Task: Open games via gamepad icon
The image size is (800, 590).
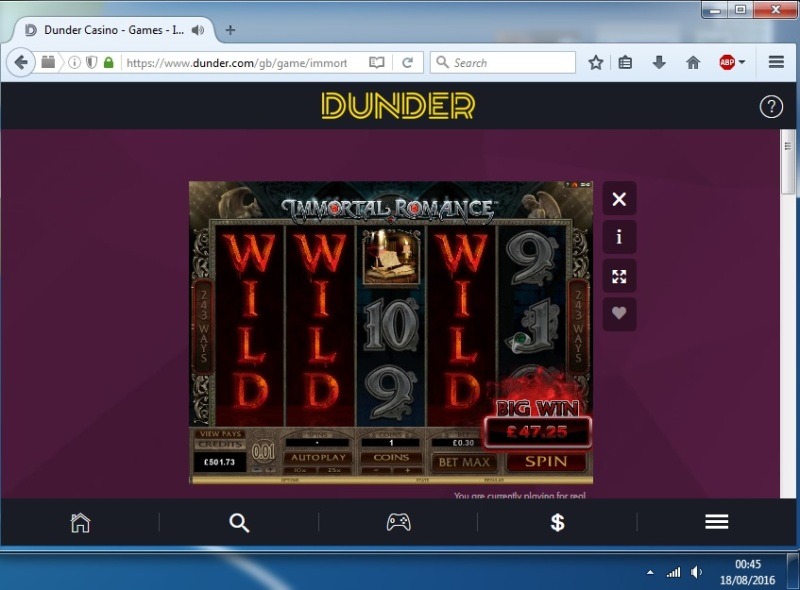Action: (398, 522)
